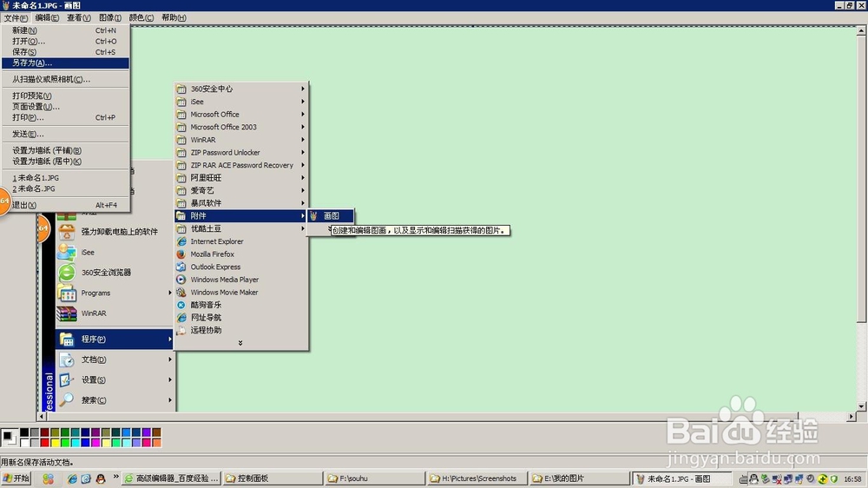Choose 新建 (New) from the File menu
The width and height of the screenshot is (868, 488).
coord(65,30)
